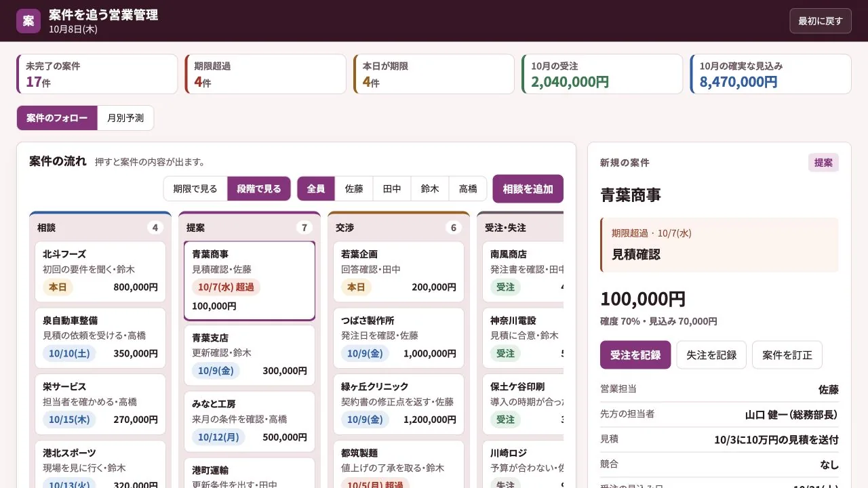Click the 期限超過 4件 summary card
The width and height of the screenshot is (868, 488).
(265, 74)
